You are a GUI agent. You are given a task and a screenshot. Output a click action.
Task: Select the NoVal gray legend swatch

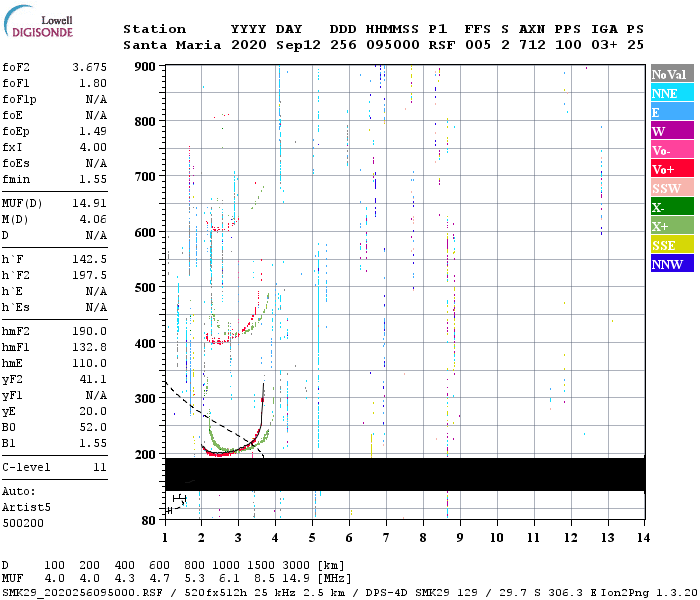coord(672,74)
